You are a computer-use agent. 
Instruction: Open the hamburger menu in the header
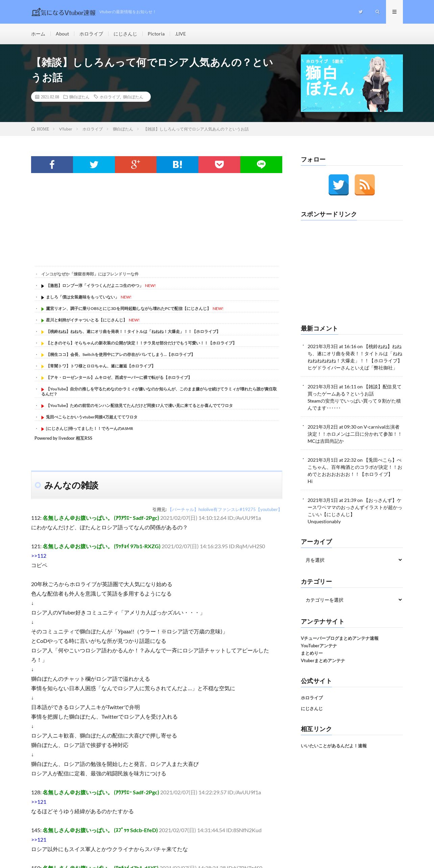(x=394, y=12)
